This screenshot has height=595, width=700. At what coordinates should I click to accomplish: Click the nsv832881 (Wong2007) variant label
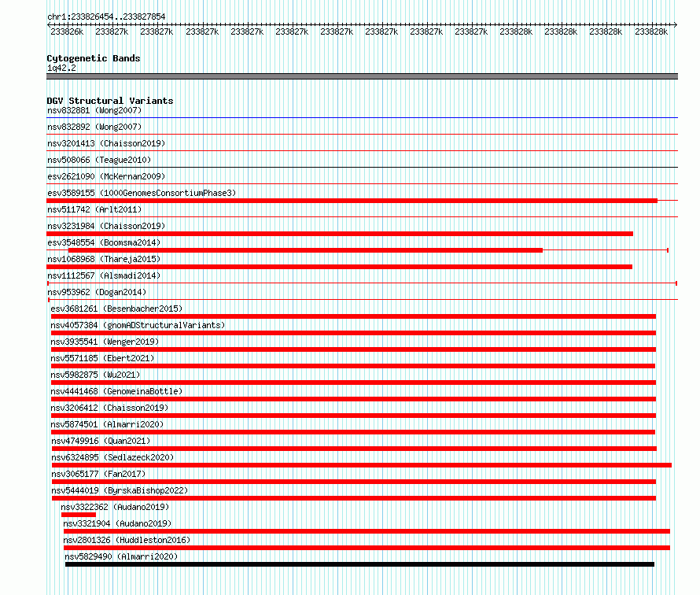[x=94, y=110]
